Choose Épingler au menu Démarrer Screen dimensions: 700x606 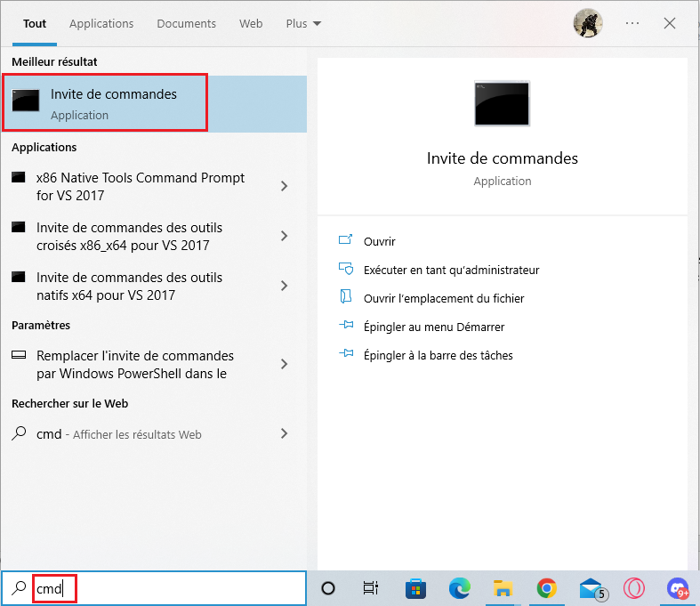point(434,327)
